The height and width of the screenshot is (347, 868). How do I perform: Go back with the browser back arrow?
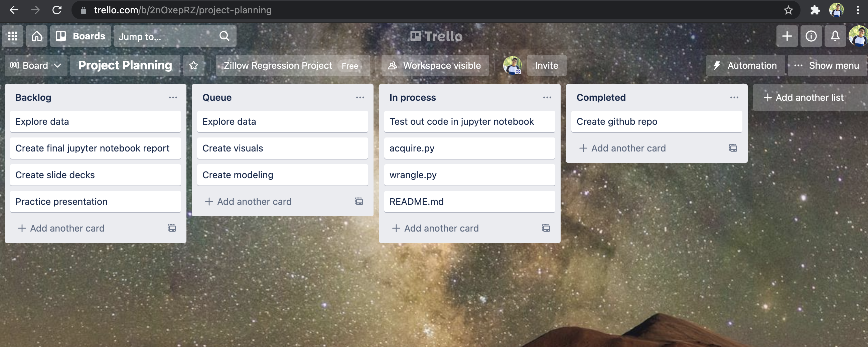[x=14, y=10]
